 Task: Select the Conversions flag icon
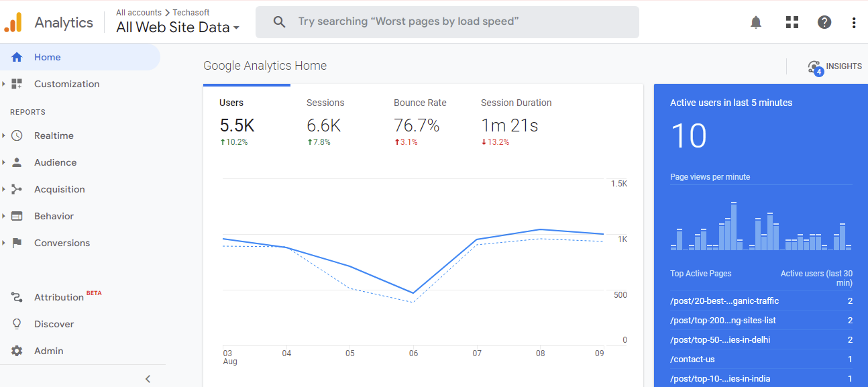(15, 243)
